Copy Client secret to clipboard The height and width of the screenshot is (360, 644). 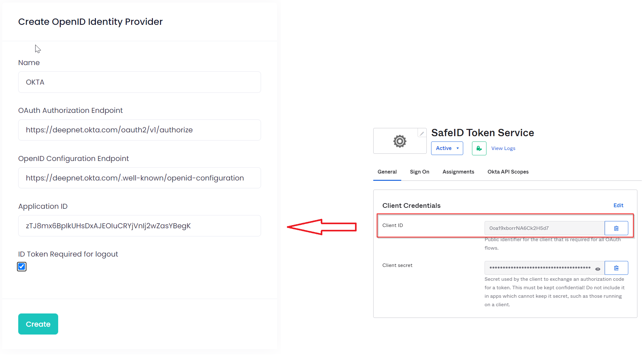click(x=616, y=268)
